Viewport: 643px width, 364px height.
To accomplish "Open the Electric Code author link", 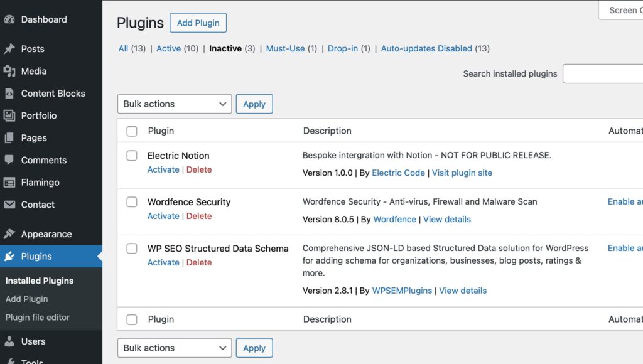I will 398,173.
